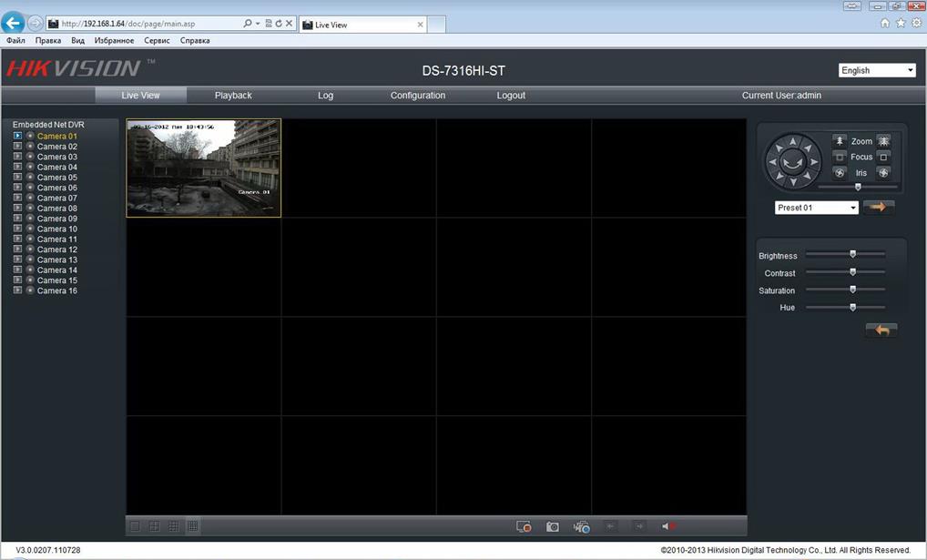Screen dimensions: 927x560
Task: Click the capture snapshot camera icon
Action: tap(553, 526)
